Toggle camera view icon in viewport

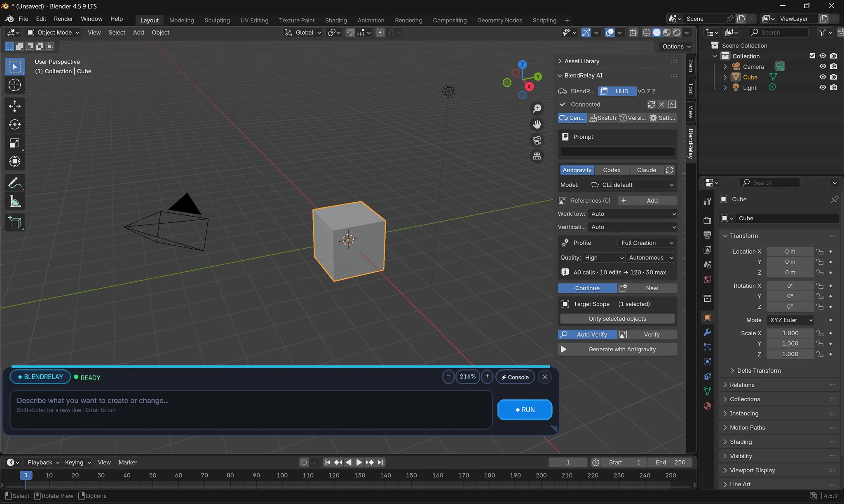[537, 140]
